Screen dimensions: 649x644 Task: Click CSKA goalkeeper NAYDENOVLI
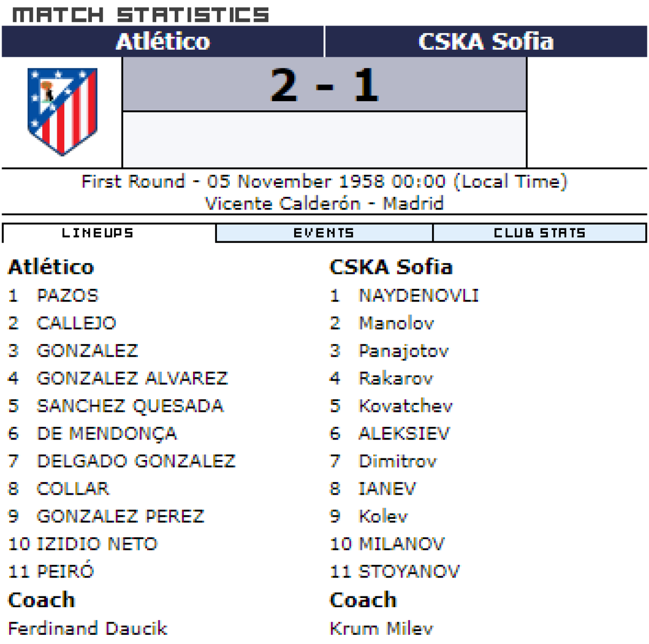coord(419,295)
